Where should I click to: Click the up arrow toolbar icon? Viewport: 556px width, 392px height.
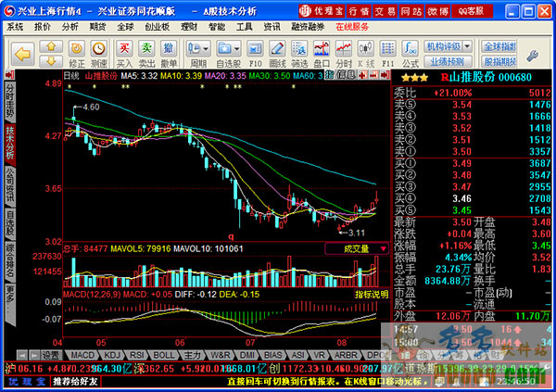51,46
